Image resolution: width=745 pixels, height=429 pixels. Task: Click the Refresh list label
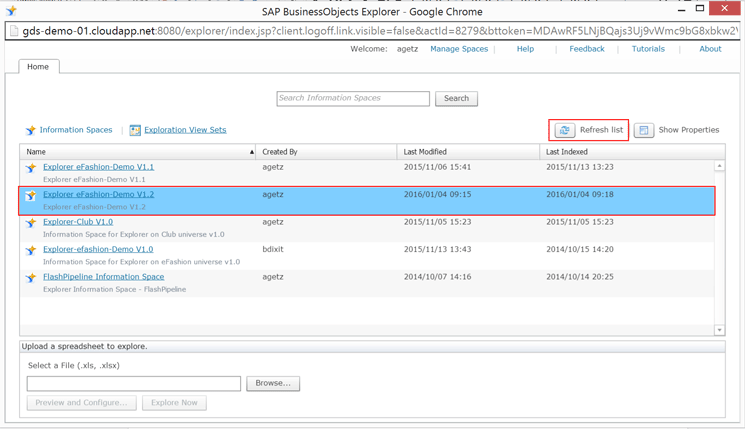pos(601,130)
